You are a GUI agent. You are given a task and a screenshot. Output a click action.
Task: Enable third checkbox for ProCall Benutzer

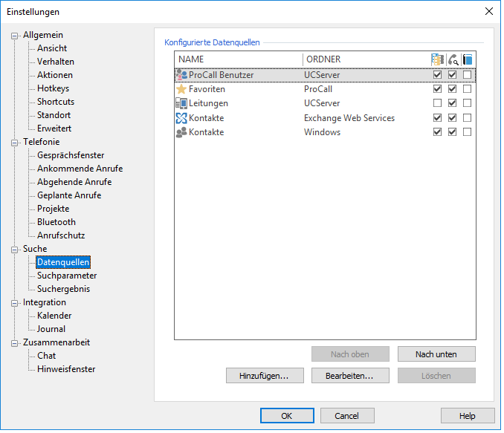pos(467,75)
